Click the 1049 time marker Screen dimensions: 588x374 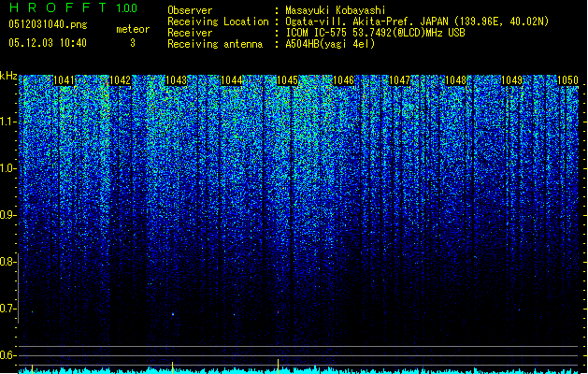511,80
